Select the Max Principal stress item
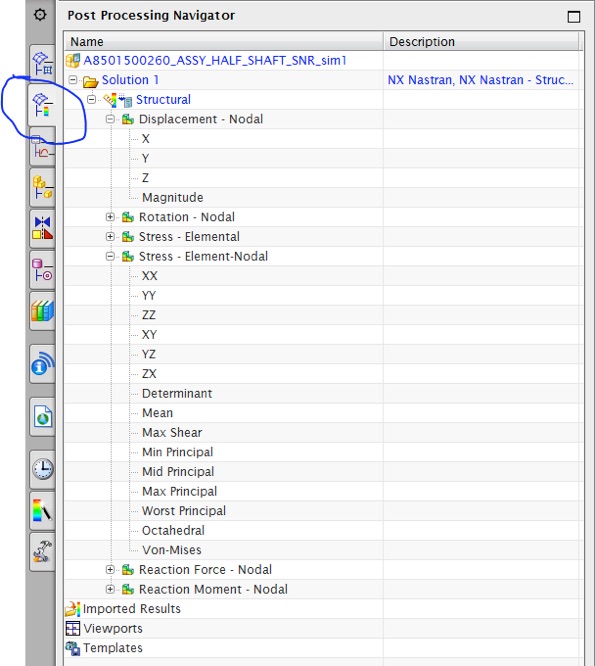 coord(179,491)
